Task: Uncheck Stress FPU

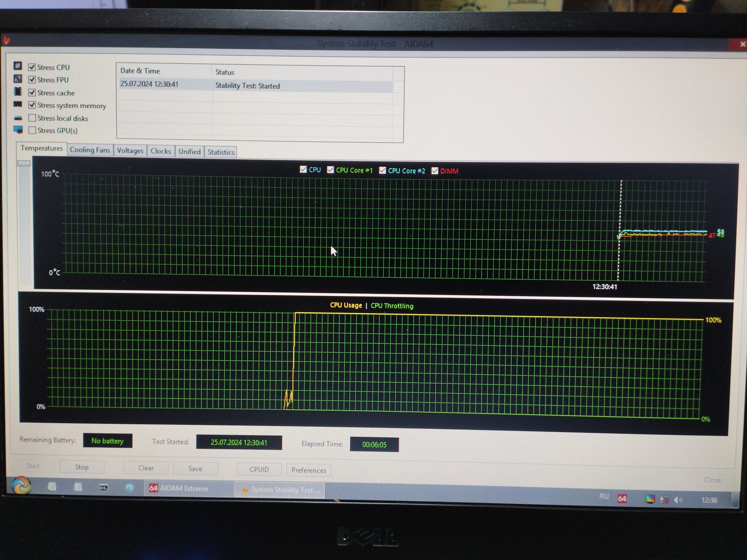Action: tap(32, 80)
